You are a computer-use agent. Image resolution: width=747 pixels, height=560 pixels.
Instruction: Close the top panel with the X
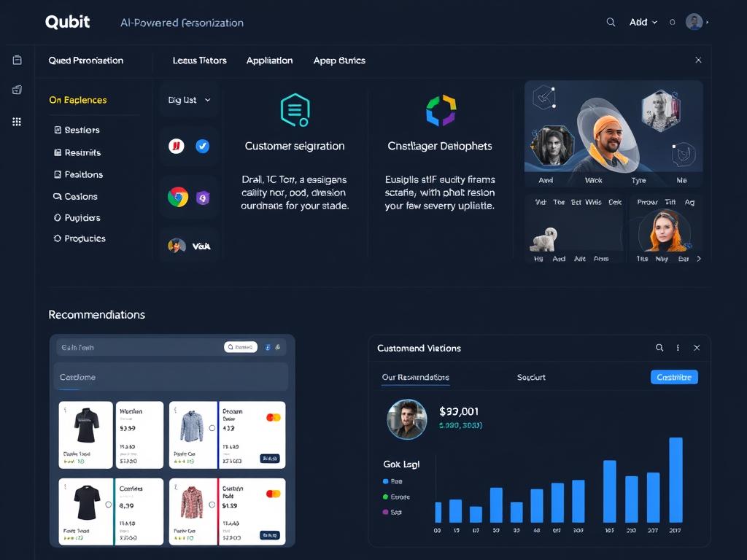(698, 60)
